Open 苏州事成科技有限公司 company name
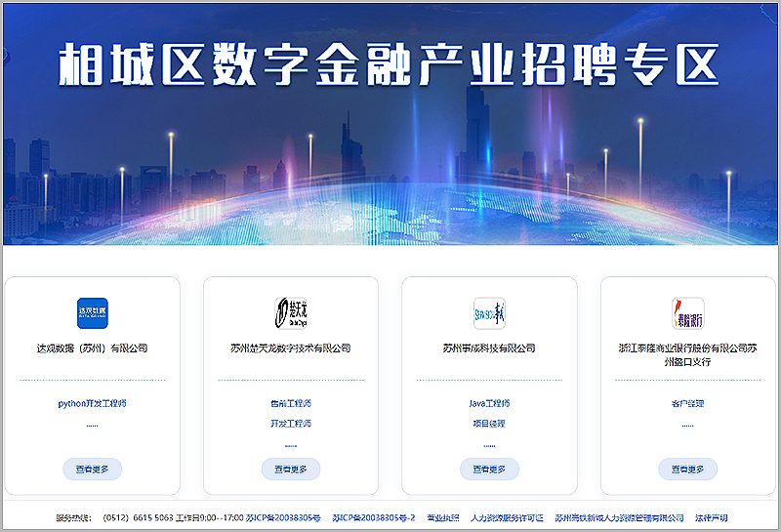The height and width of the screenshot is (532, 781). [489, 348]
